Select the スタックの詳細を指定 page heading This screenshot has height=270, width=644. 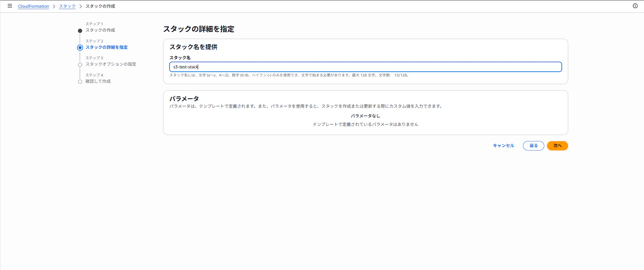[198, 29]
